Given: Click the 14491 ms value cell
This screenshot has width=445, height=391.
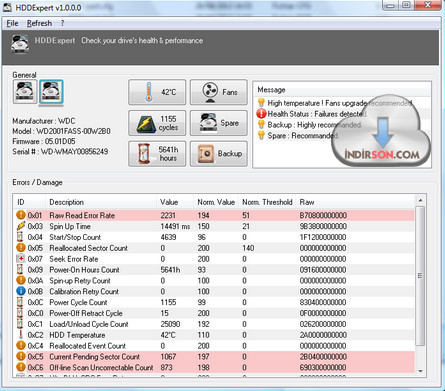Looking at the screenshot, I should pos(175,226).
